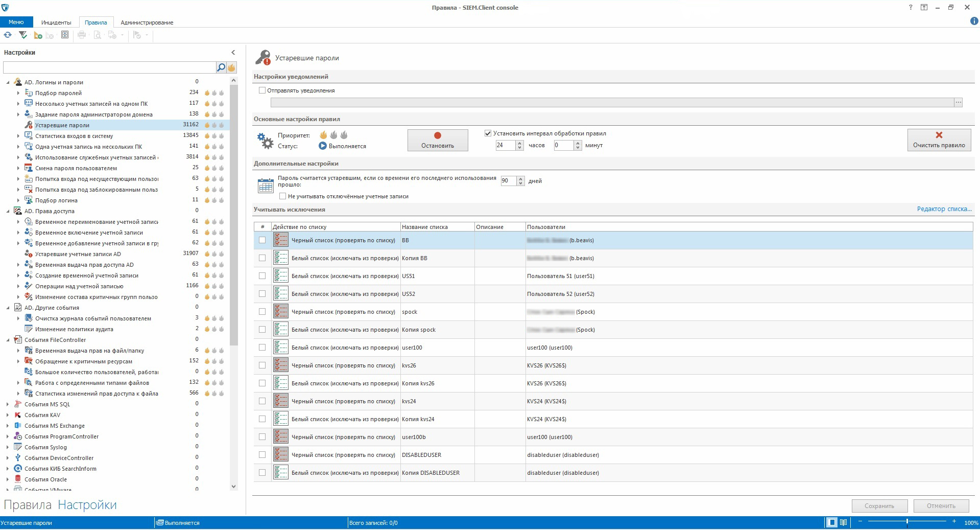Collapse the 'AD. Логины и пароли' group
The height and width of the screenshot is (530, 980).
[8, 82]
